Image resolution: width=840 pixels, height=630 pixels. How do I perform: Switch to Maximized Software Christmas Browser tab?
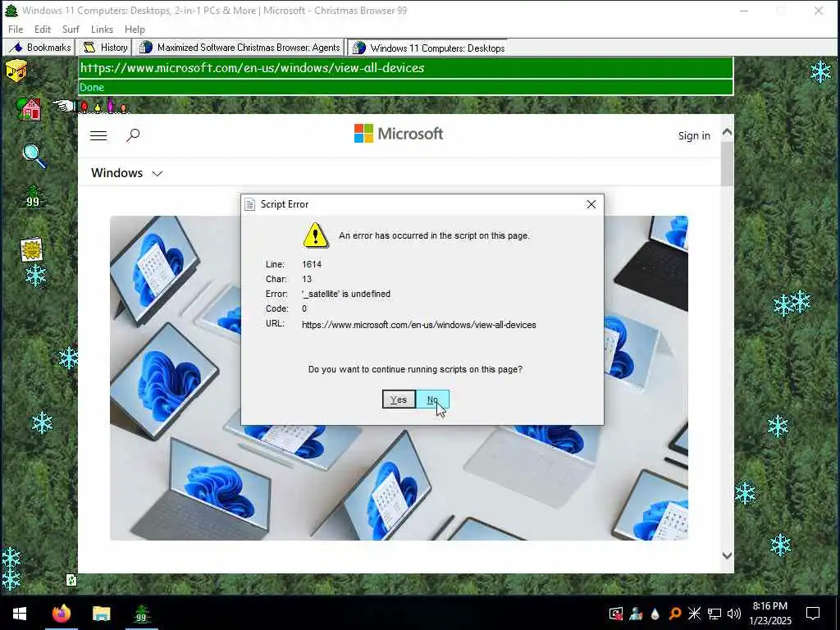tap(239, 48)
